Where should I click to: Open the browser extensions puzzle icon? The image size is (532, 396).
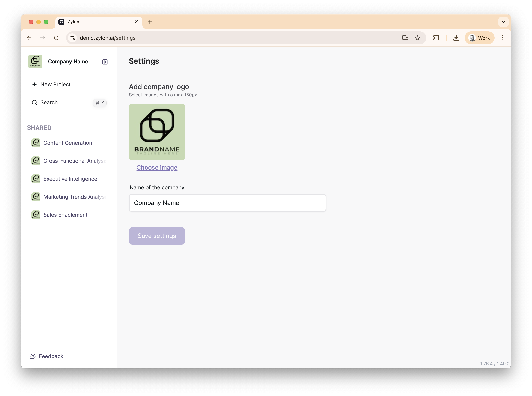pyautogui.click(x=436, y=38)
